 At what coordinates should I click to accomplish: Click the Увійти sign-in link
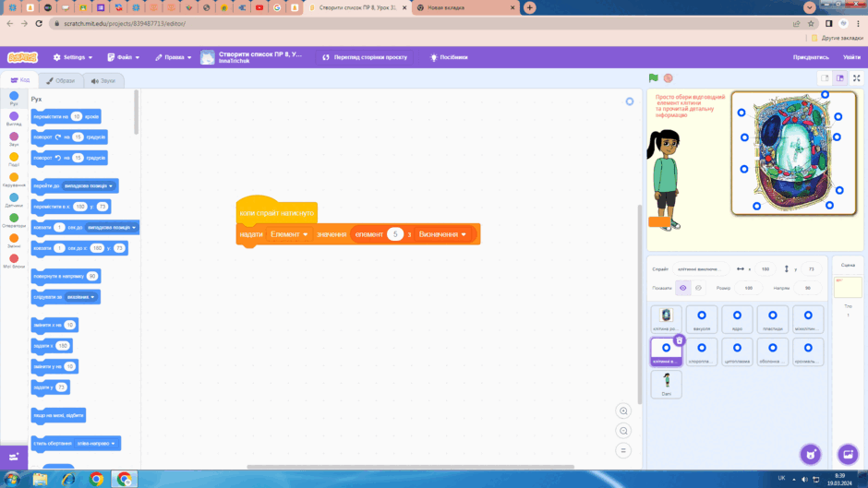[x=851, y=57]
